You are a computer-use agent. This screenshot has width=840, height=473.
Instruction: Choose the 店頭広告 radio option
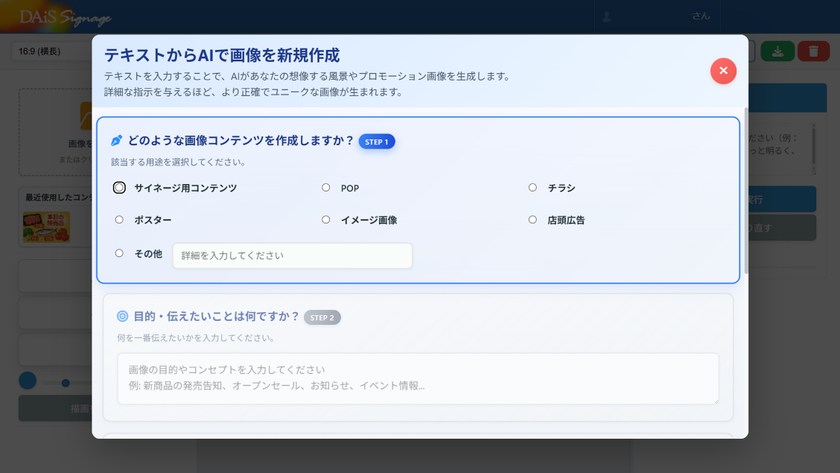point(533,219)
